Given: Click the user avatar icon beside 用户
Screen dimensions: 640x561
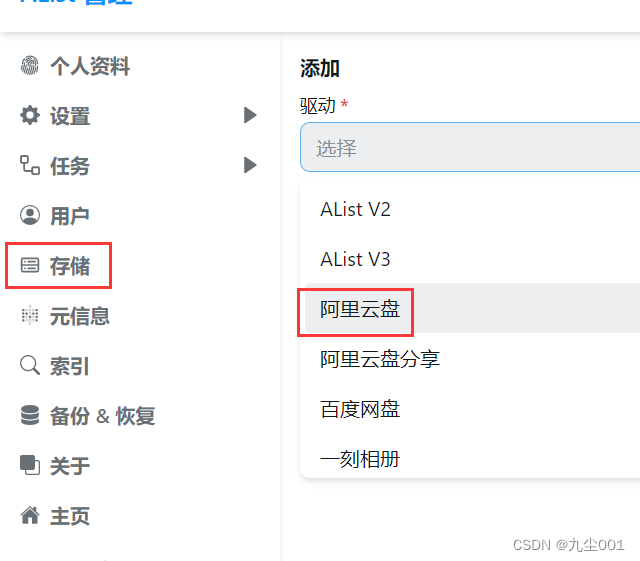Looking at the screenshot, I should (30, 215).
